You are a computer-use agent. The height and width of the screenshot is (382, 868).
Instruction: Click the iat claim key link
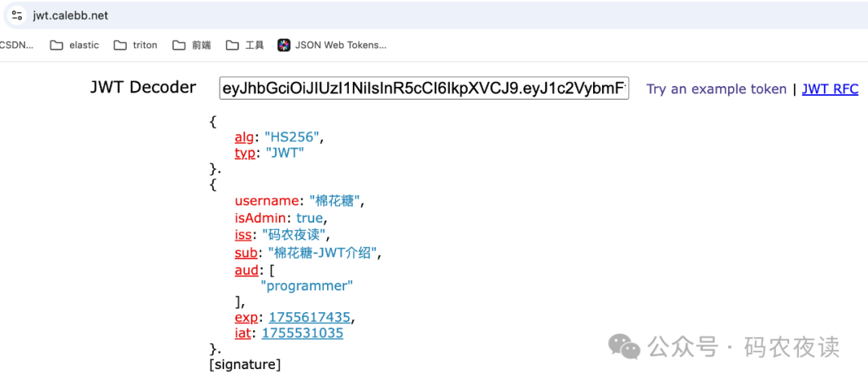244,333
